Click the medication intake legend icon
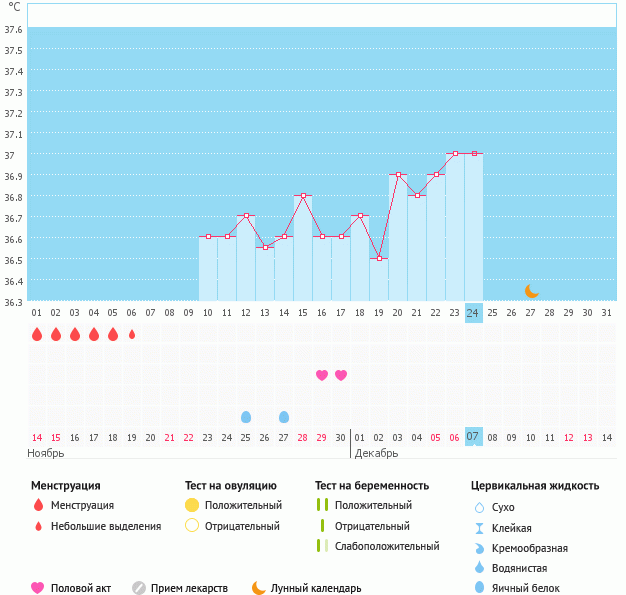 coord(139,588)
